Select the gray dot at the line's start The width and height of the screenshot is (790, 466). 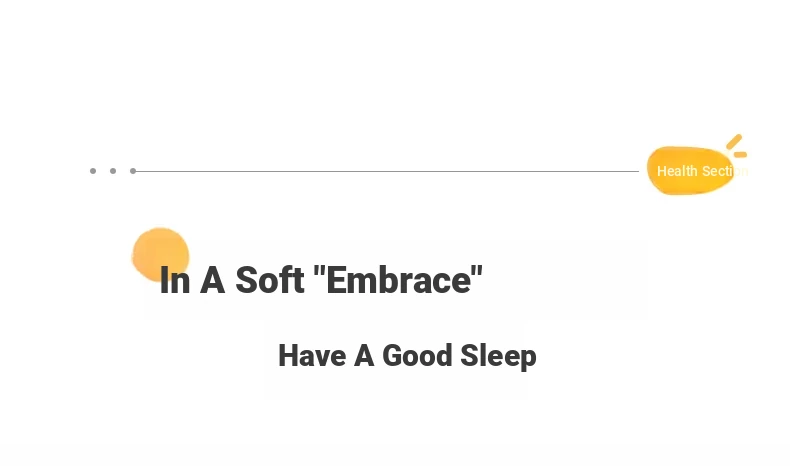click(133, 171)
